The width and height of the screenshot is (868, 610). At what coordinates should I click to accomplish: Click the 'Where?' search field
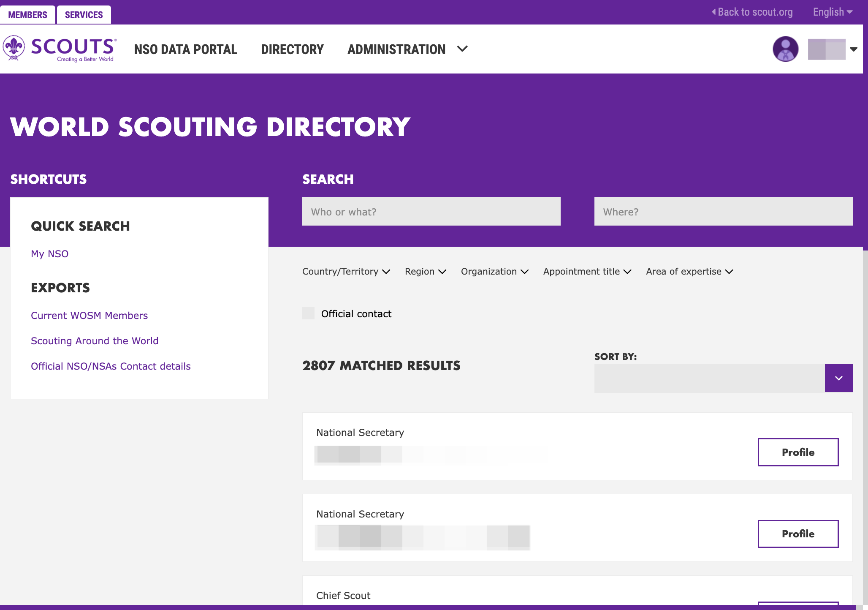coord(723,212)
